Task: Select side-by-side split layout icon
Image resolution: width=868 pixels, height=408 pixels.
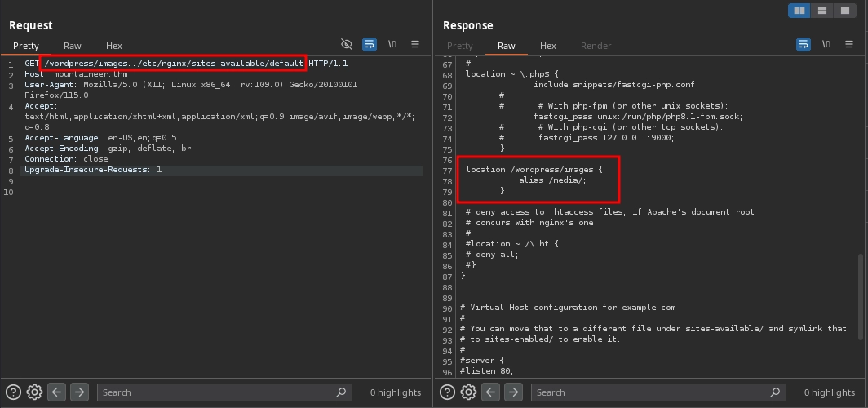Action: (800, 11)
